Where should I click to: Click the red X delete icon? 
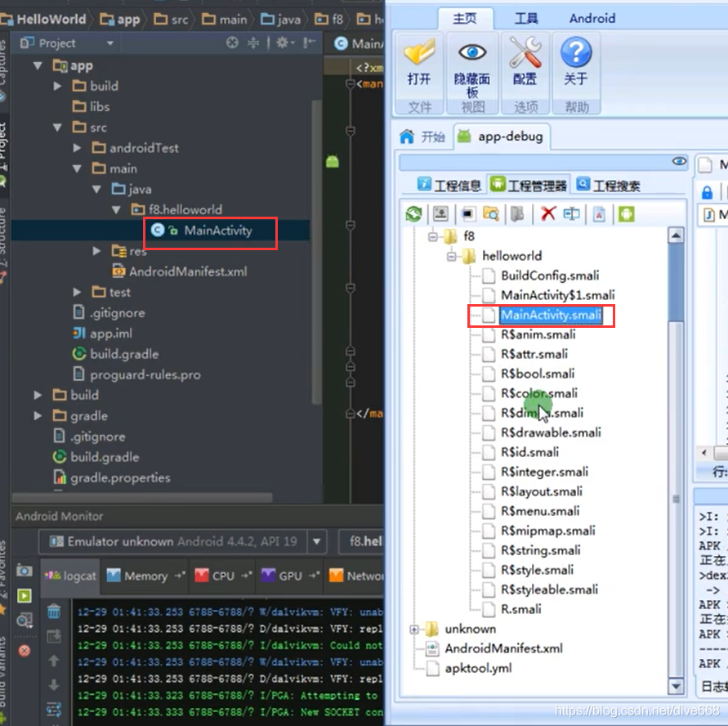(x=548, y=213)
